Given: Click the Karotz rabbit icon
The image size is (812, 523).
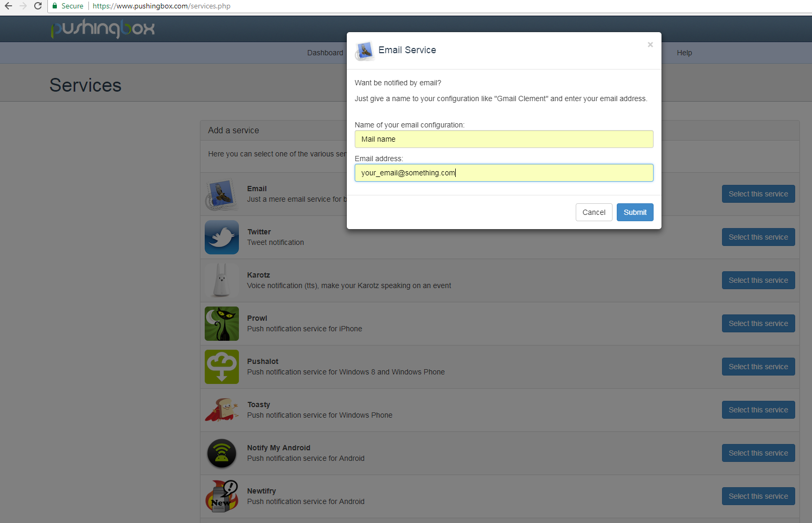Looking at the screenshot, I should click(222, 281).
